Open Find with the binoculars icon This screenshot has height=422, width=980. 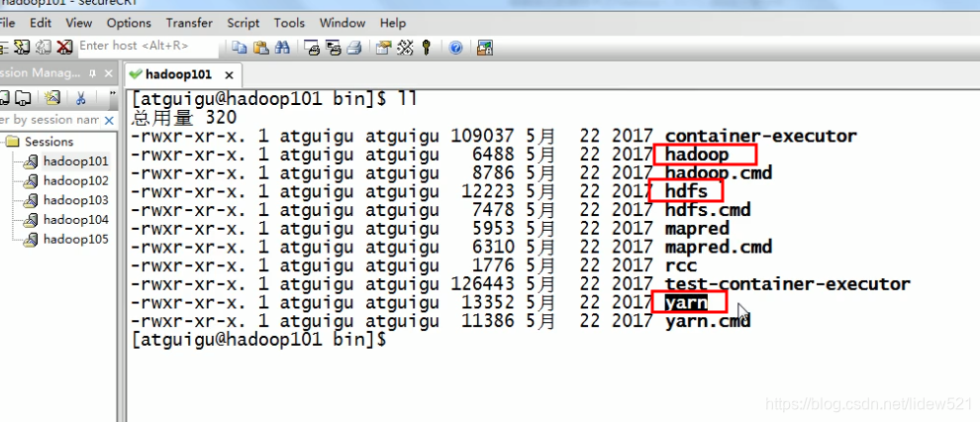[x=282, y=47]
